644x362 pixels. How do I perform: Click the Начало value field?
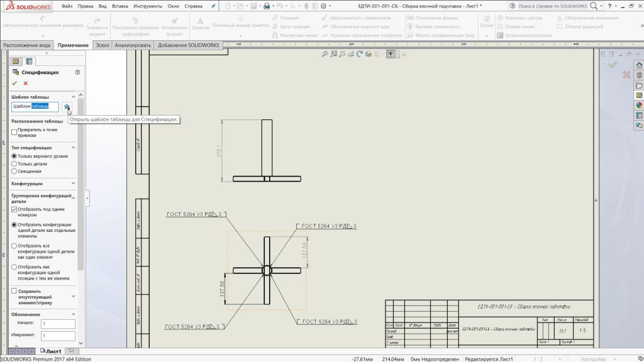58,324
